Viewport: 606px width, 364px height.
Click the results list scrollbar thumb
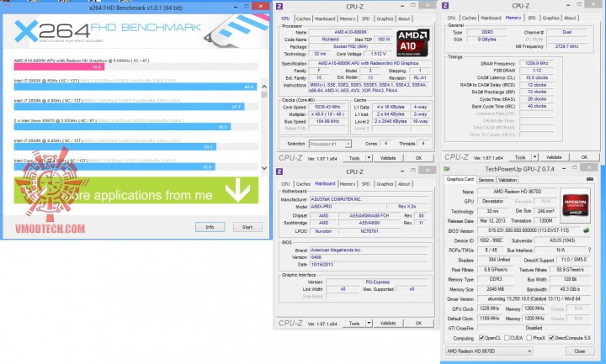(x=264, y=94)
